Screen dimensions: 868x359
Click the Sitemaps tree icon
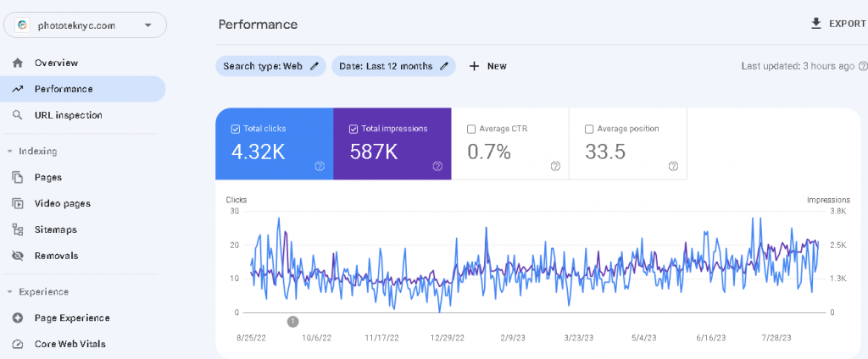[x=18, y=229]
